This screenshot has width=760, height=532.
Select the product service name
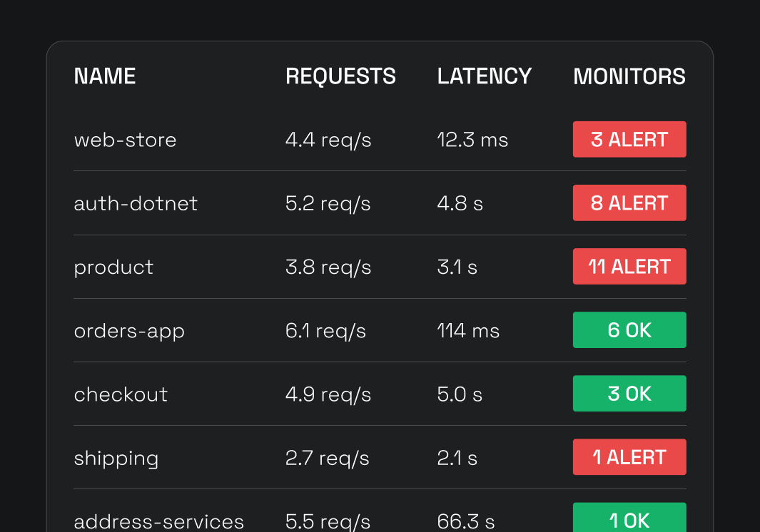point(113,267)
